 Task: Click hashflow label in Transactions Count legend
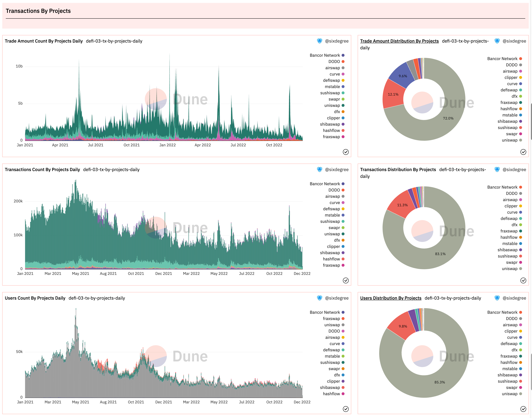coord(331,259)
